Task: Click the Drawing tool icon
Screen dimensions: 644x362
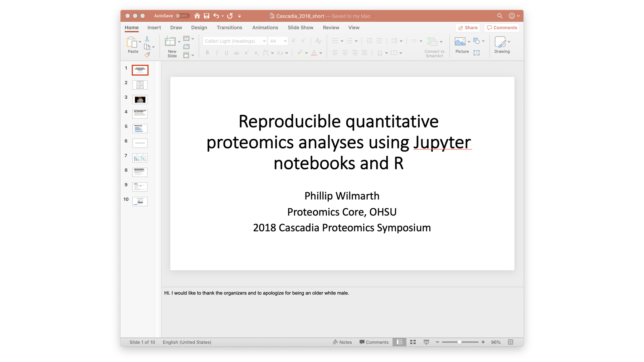Action: [x=500, y=42]
